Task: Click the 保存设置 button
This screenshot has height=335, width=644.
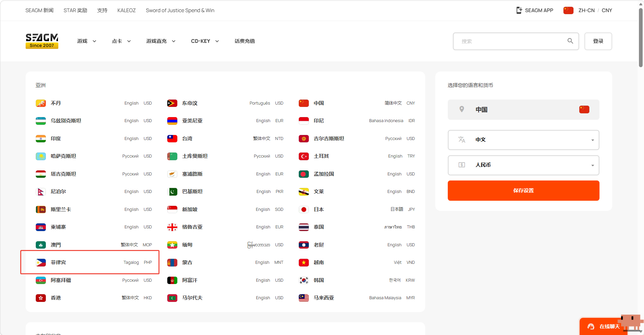Action: click(523, 191)
